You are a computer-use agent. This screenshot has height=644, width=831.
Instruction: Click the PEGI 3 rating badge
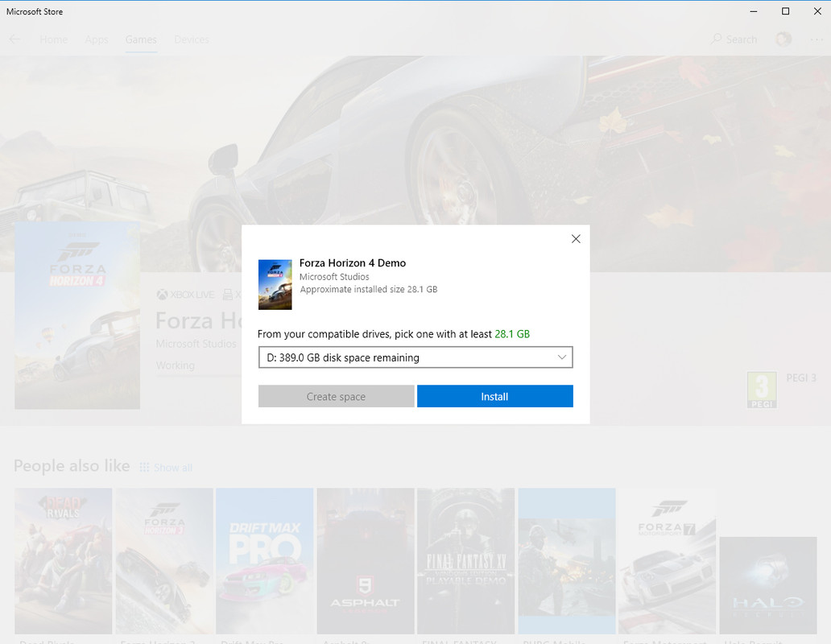[762, 390]
